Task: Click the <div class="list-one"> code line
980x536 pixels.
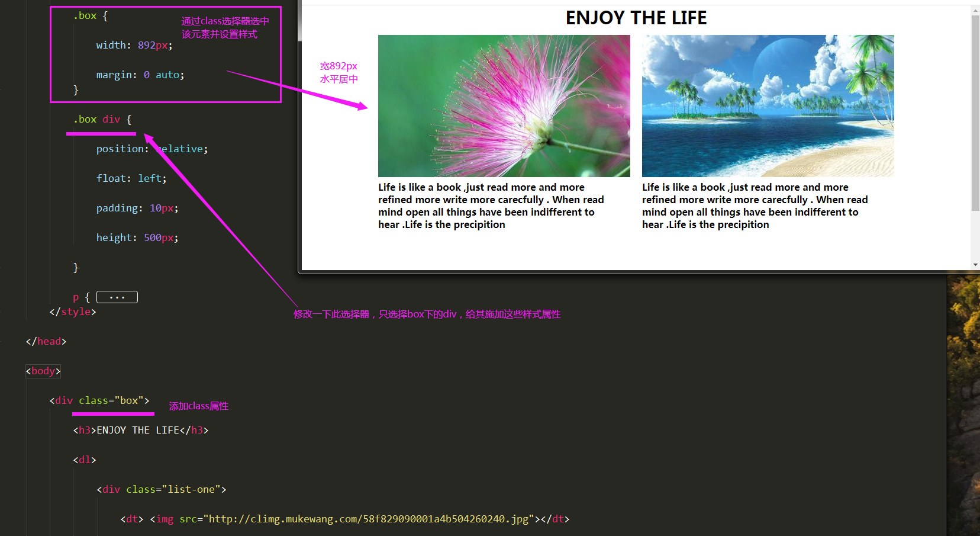Action: pyautogui.click(x=162, y=489)
